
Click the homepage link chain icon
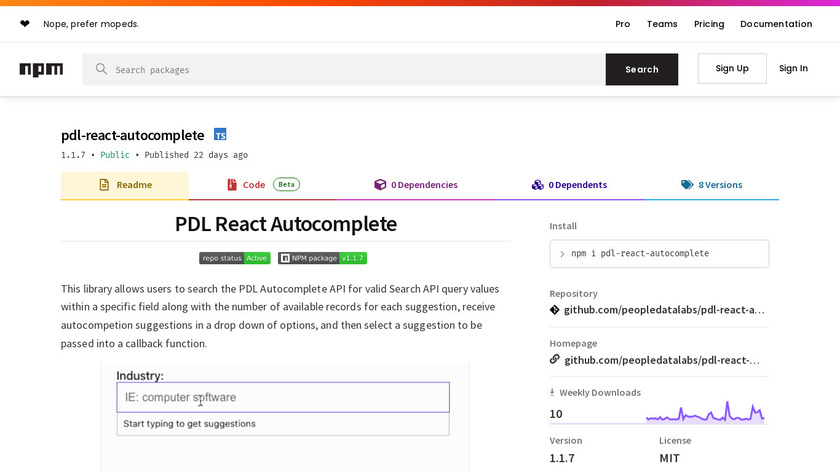coord(555,360)
